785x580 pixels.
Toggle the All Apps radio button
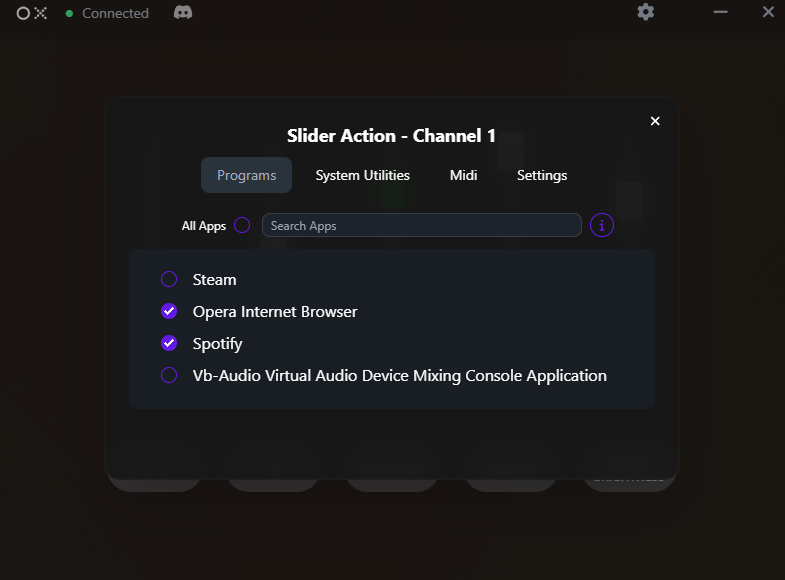coord(242,225)
